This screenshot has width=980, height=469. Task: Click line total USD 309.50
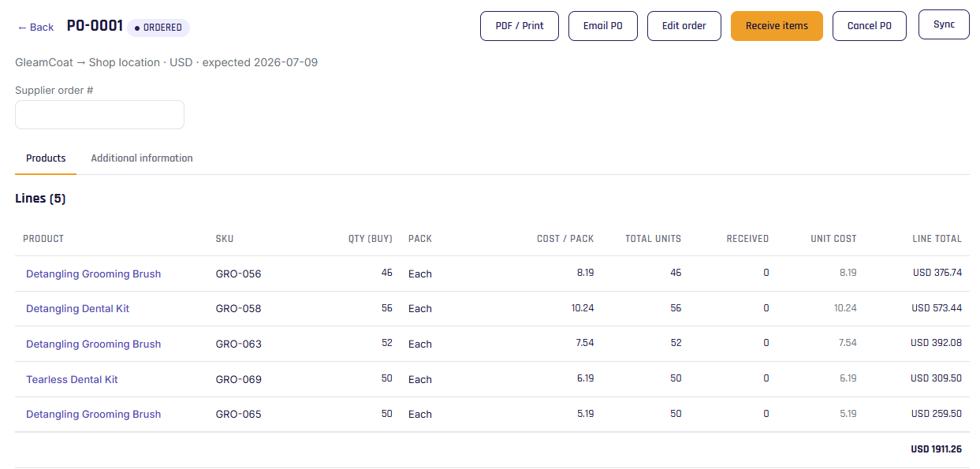[x=937, y=378]
